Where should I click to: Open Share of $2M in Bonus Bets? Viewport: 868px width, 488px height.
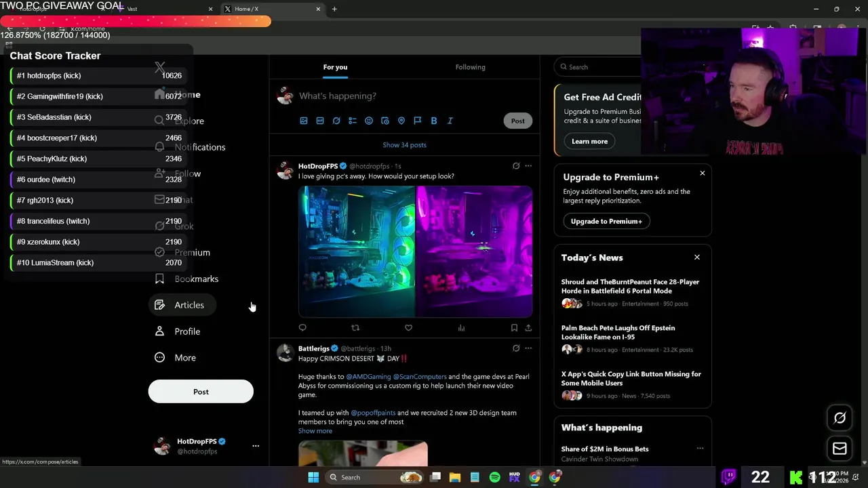pos(605,449)
